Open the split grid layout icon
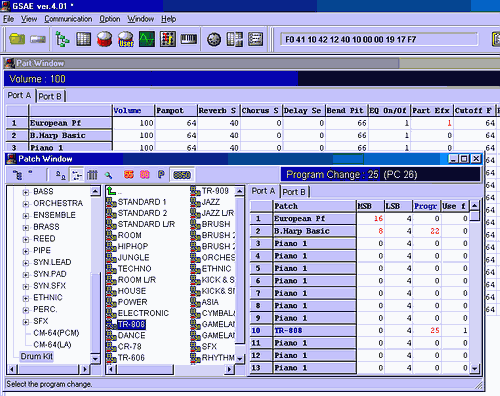 pyautogui.click(x=235, y=39)
